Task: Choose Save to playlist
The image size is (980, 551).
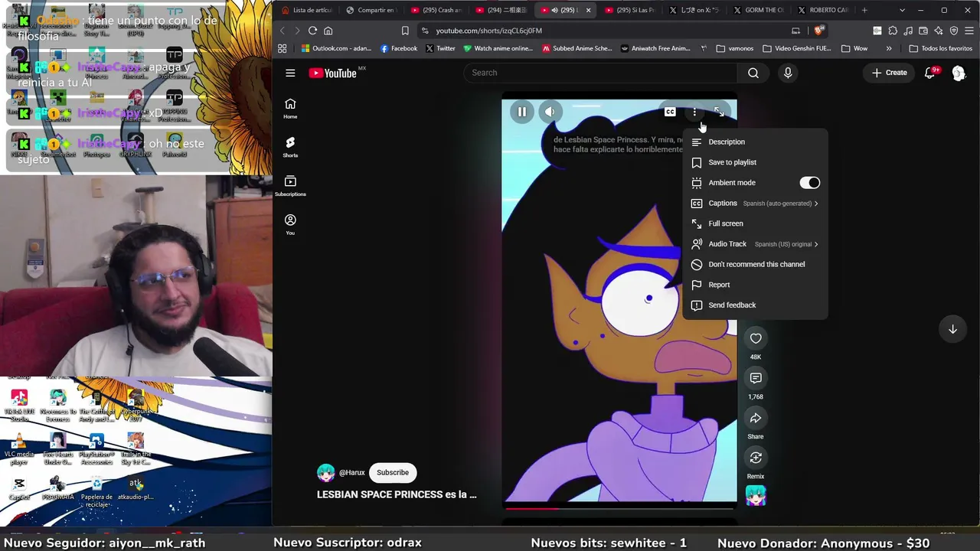Action: [755, 162]
